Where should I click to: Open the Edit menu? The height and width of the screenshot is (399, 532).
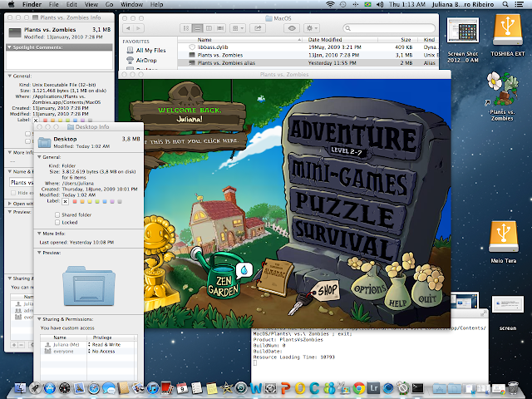pyautogui.click(x=71, y=4)
